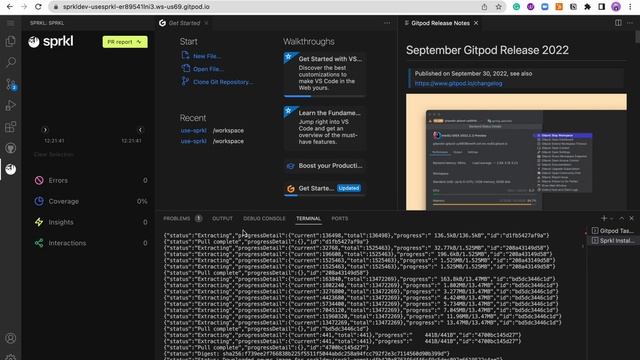Screen dimensions: 640x360
Task: Select the Gitpod Task terminal
Action: [613, 231]
